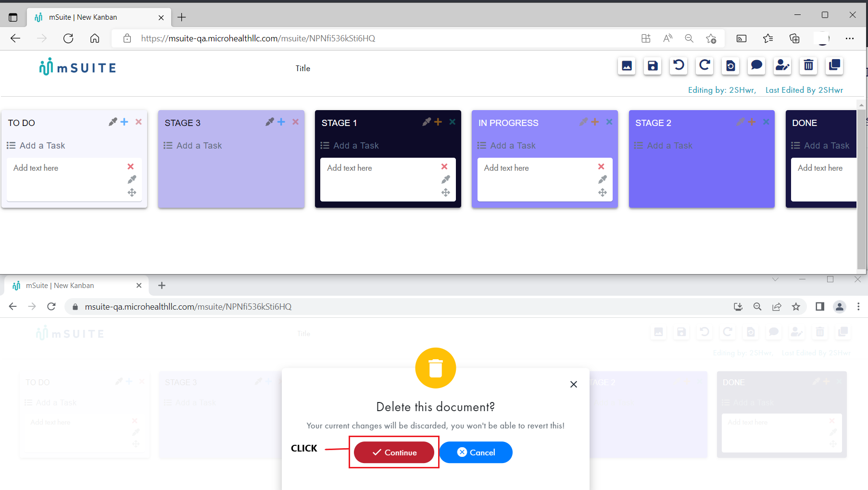The image size is (868, 490).
Task: Edit the document Title field
Action: tap(303, 68)
